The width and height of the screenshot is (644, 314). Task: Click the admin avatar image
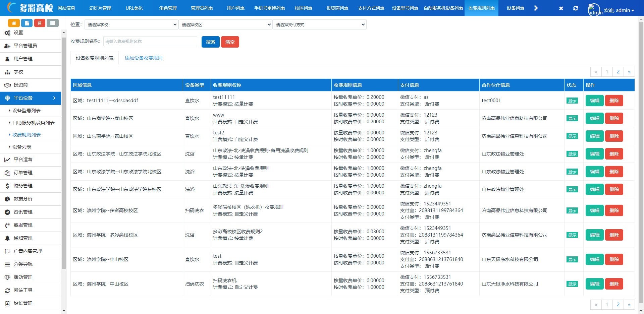594,10
